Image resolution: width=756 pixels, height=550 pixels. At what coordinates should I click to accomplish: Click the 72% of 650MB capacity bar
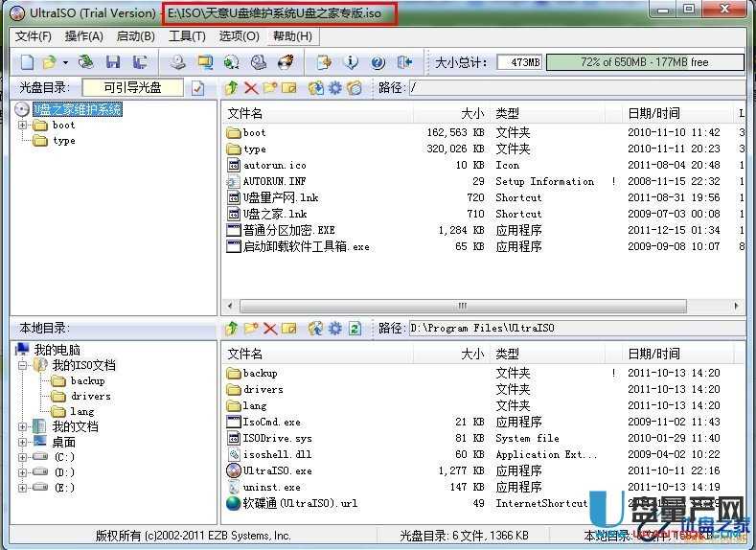[x=644, y=62]
